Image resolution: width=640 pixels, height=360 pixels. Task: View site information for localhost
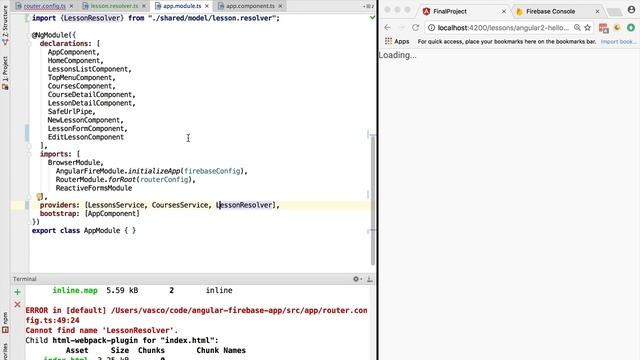(x=431, y=28)
